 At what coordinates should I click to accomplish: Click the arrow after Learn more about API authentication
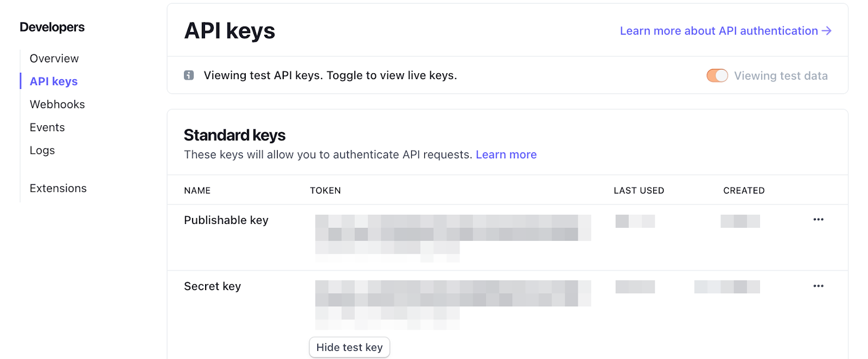point(826,31)
